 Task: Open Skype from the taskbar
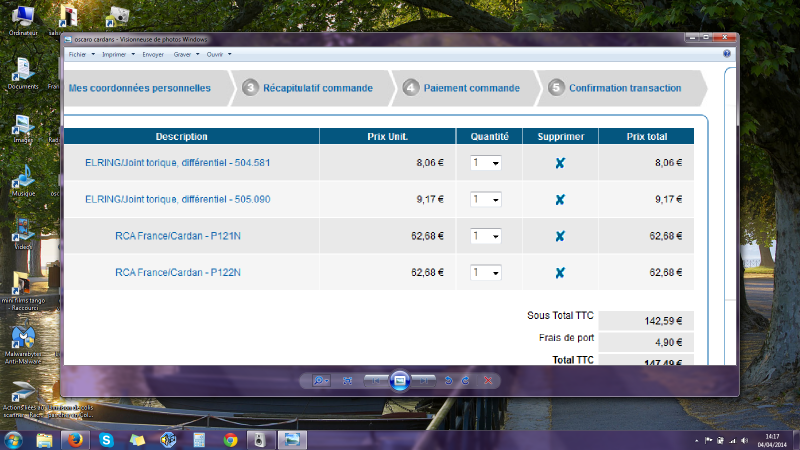click(106, 440)
